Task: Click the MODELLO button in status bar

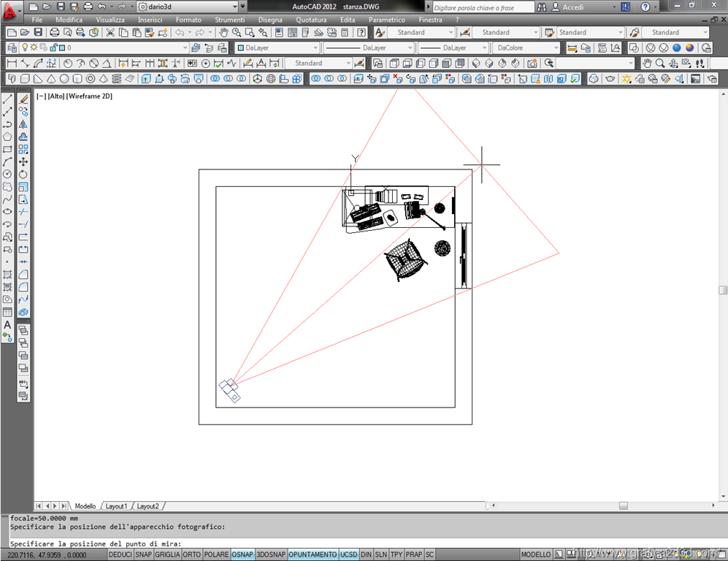Action: click(x=535, y=555)
